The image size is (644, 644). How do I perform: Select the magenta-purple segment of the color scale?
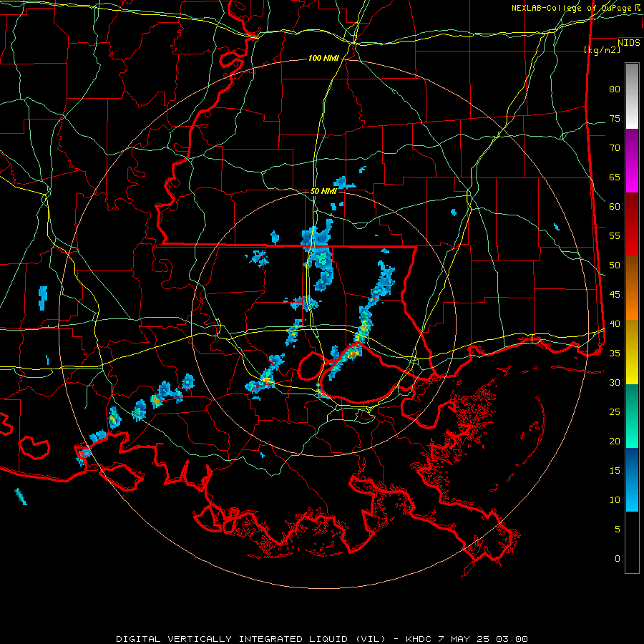point(632,161)
